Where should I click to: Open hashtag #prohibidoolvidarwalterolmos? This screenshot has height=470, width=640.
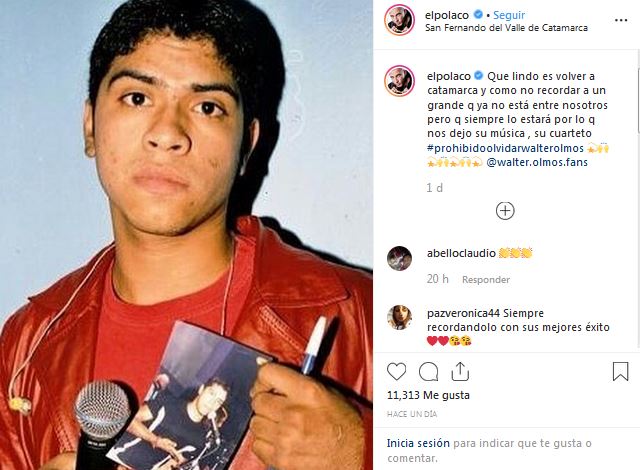(x=505, y=148)
